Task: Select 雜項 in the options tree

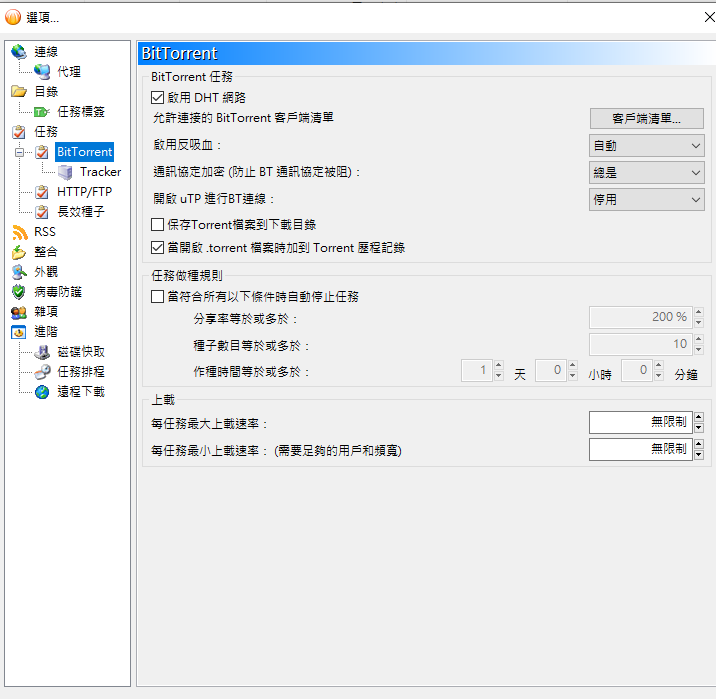Action: coord(46,312)
